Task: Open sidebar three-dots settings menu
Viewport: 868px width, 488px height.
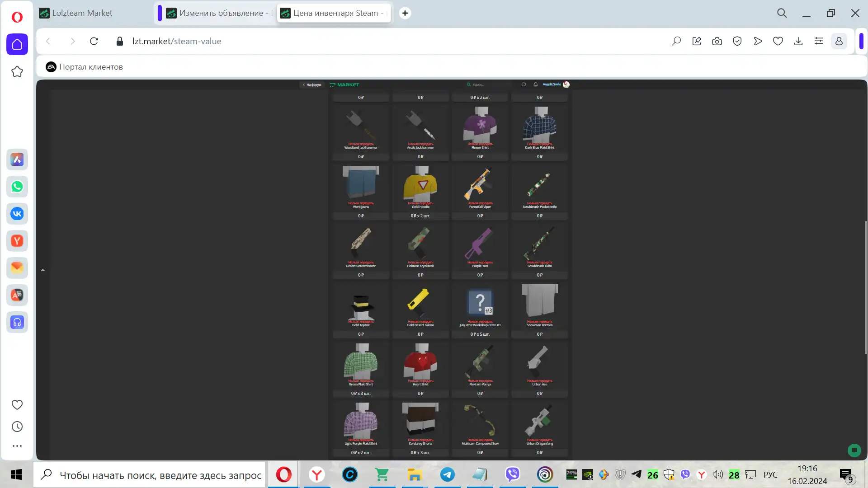Action: (17, 446)
